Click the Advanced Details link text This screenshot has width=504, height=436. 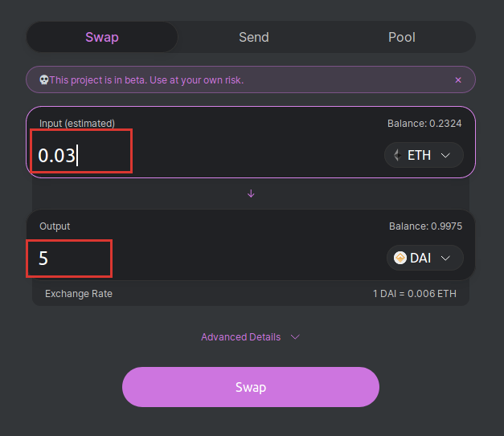[240, 337]
